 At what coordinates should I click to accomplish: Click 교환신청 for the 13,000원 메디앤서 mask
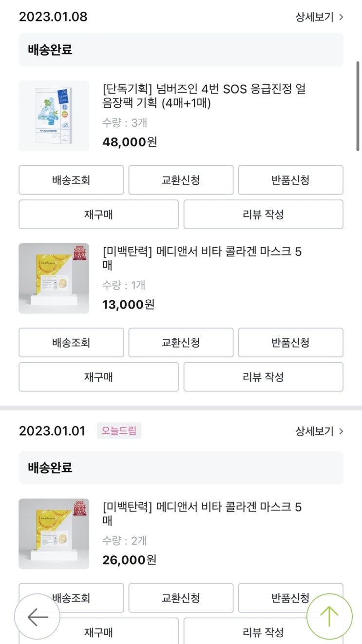(181, 342)
